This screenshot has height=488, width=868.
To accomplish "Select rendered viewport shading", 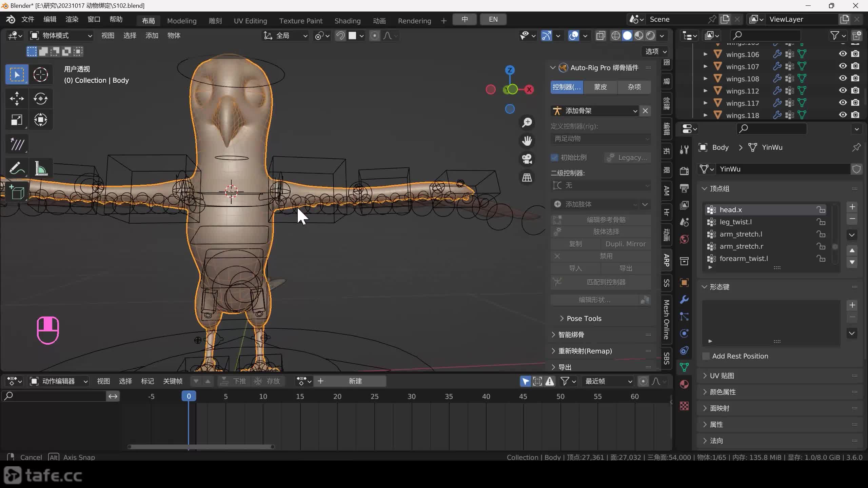I will tap(650, 36).
